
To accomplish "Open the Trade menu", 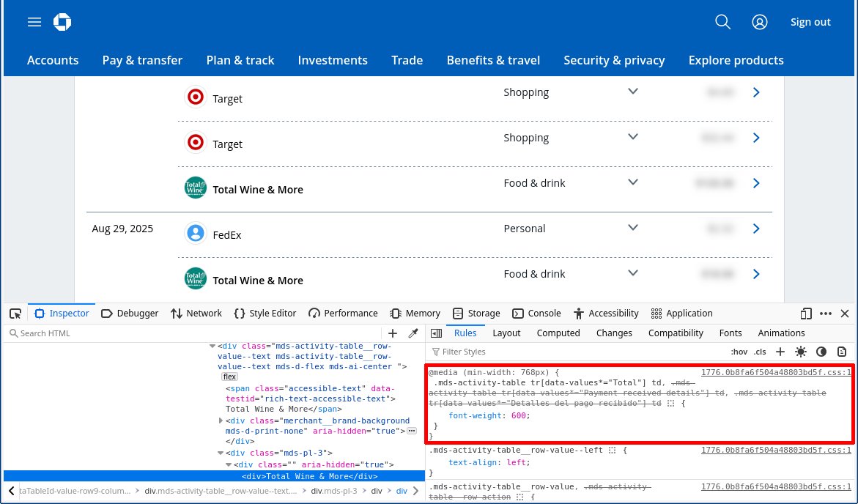I will coord(407,60).
